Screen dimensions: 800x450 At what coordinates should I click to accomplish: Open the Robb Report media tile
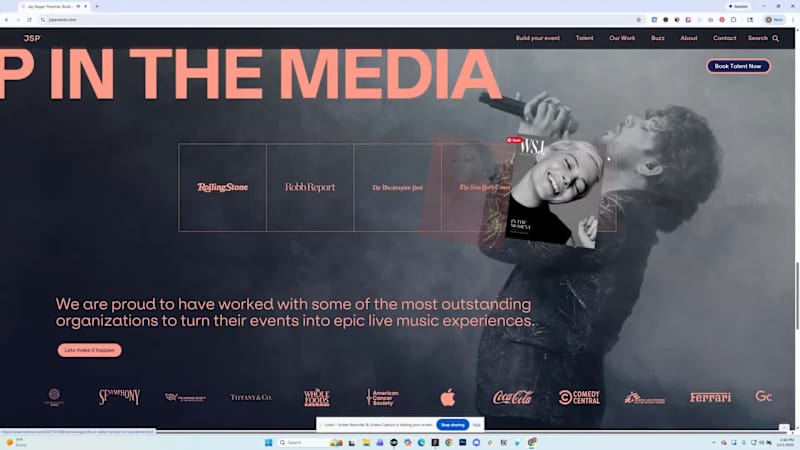[310, 187]
